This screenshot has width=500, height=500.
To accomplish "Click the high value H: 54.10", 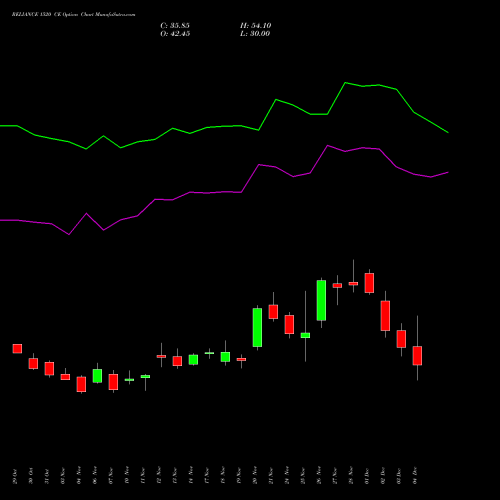I will (x=256, y=26).
